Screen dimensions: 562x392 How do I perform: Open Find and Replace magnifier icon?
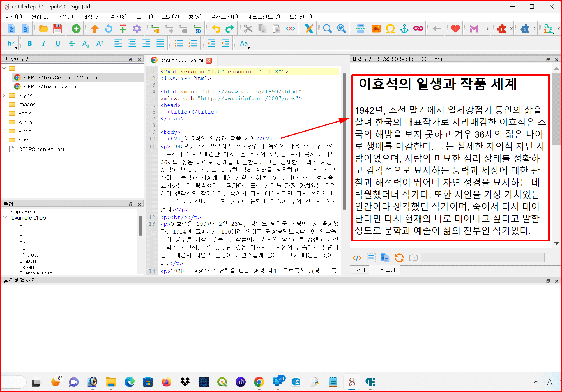327,29
